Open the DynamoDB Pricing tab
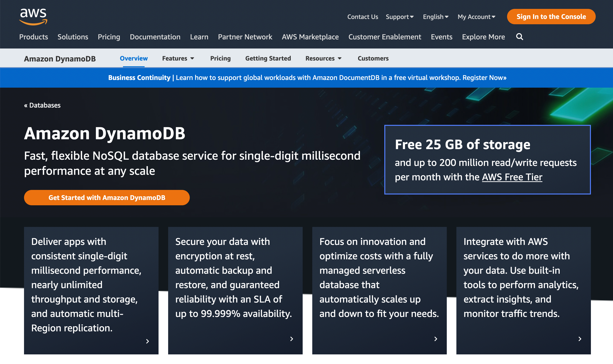Viewport: 613px width, 364px height. (x=220, y=58)
